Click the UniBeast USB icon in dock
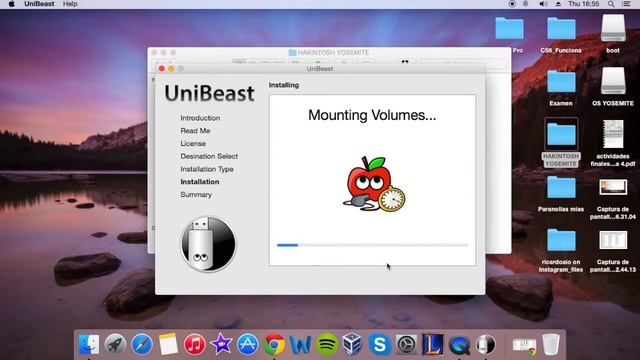 click(485, 344)
